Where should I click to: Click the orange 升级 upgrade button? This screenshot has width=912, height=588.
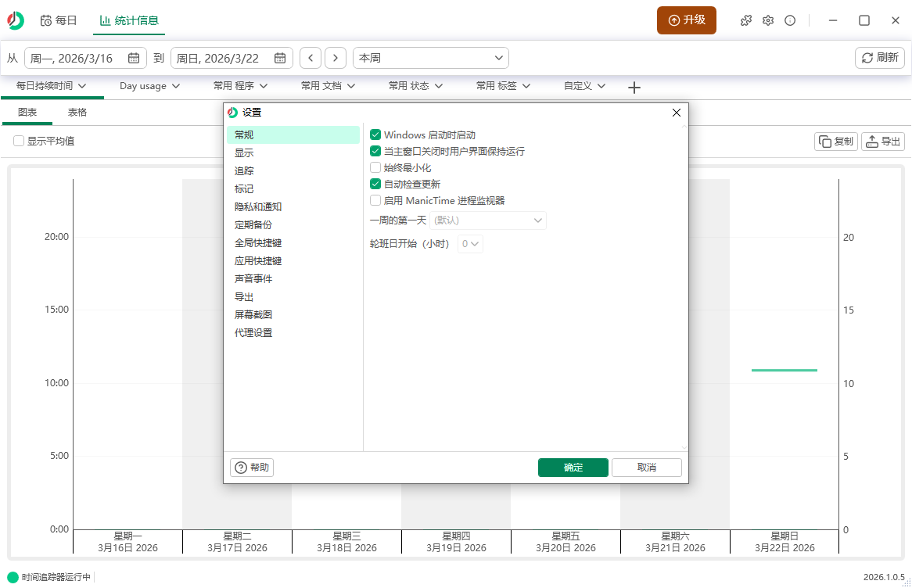pos(686,21)
